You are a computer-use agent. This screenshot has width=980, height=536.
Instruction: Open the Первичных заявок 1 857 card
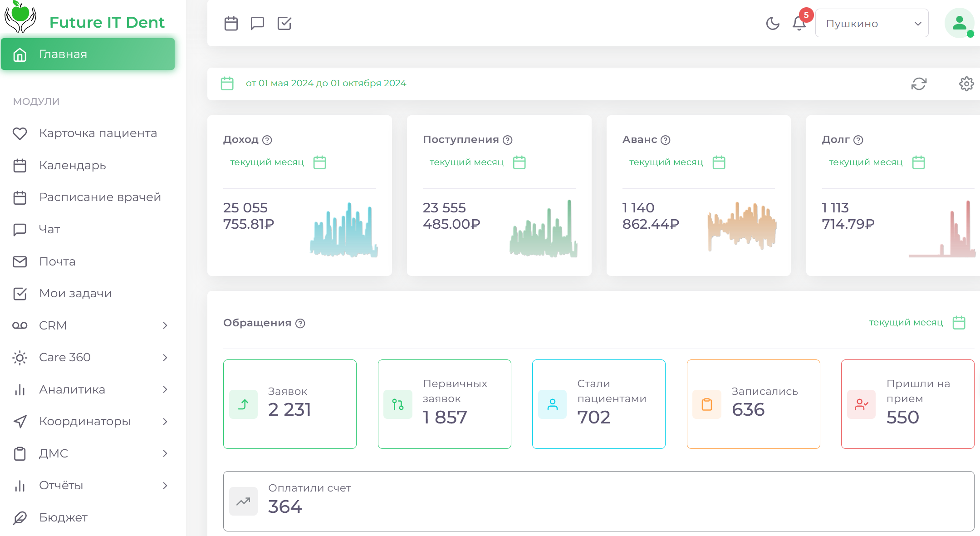445,404
